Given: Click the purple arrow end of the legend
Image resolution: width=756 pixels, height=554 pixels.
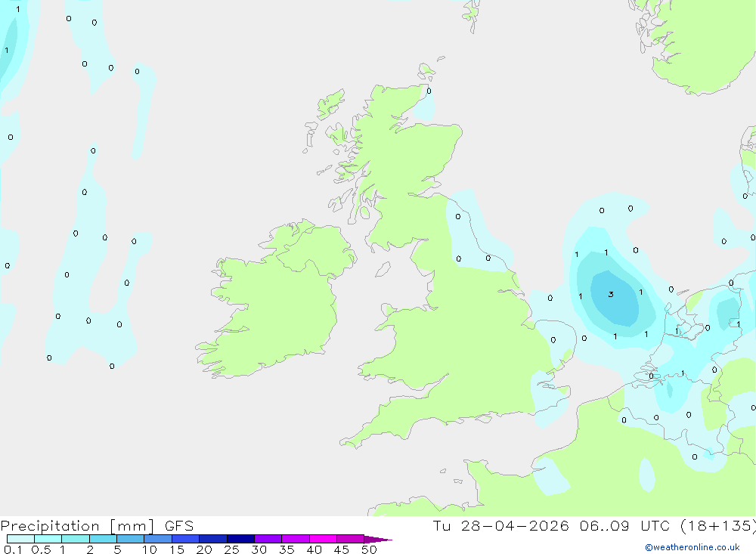Looking at the screenshot, I should tap(377, 539).
